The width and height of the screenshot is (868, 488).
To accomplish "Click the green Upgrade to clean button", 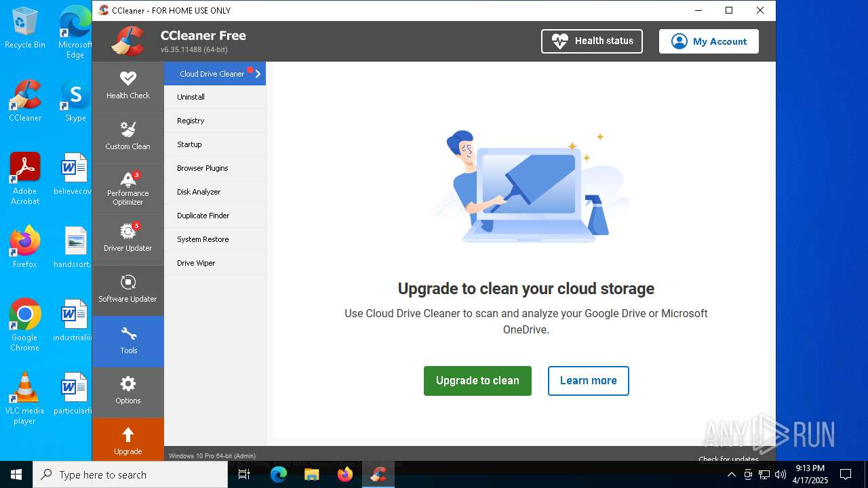I will tap(477, 381).
